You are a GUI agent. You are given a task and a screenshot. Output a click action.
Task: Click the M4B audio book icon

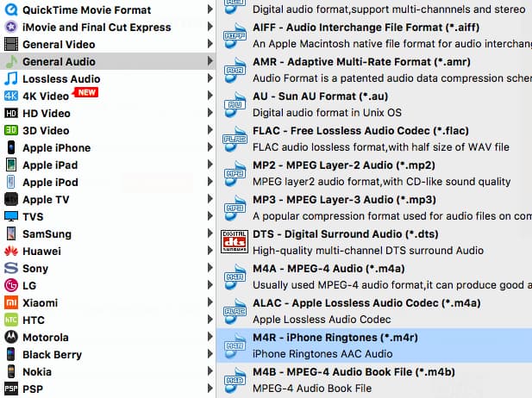pyautogui.click(x=235, y=381)
